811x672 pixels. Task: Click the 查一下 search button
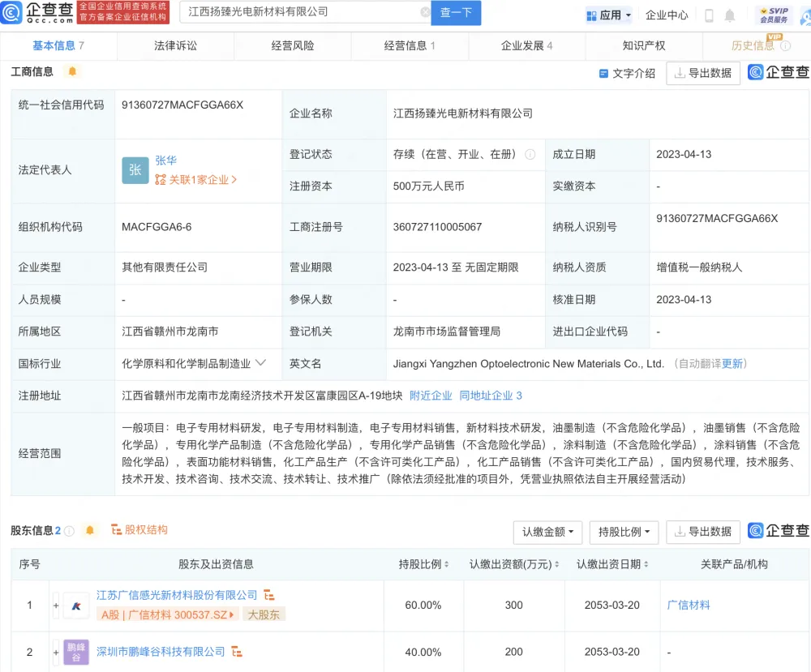point(456,14)
